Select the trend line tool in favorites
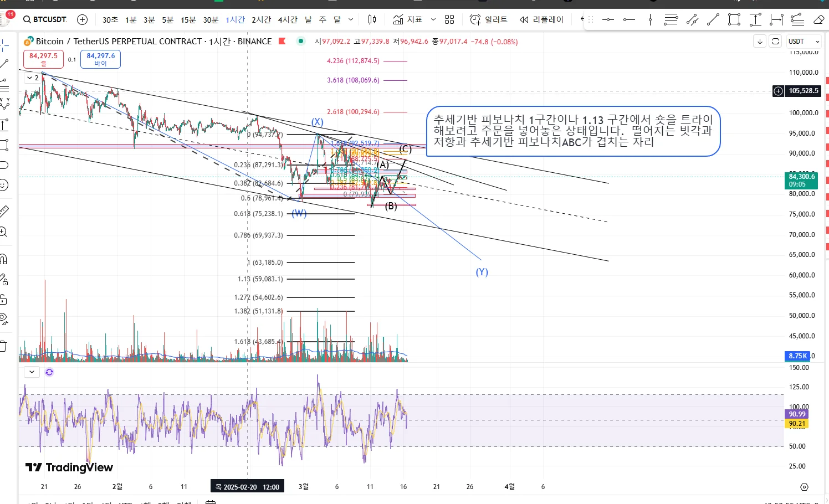 click(713, 20)
